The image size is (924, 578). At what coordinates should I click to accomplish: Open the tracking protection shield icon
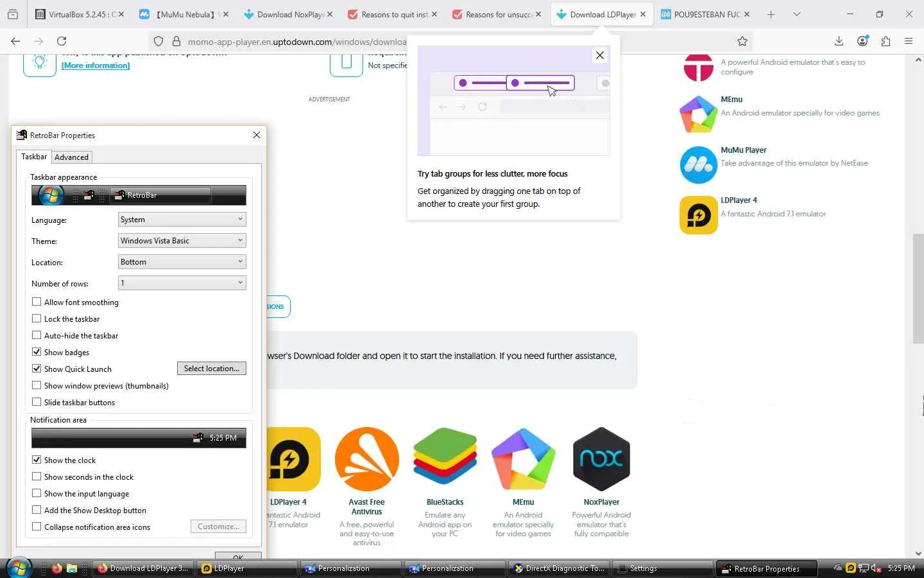(x=158, y=41)
